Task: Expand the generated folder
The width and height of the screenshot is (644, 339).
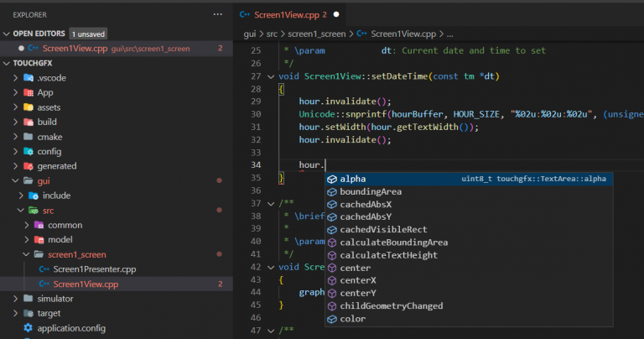Action: [x=16, y=166]
